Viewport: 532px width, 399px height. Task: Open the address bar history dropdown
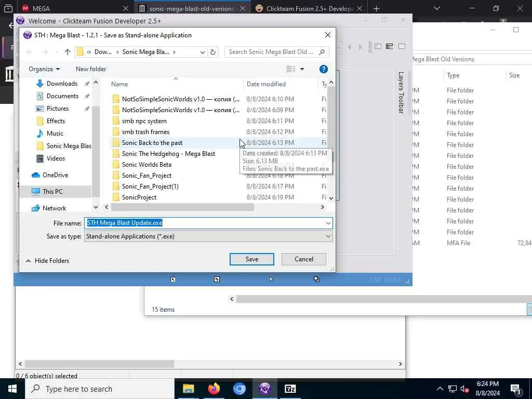click(202, 52)
